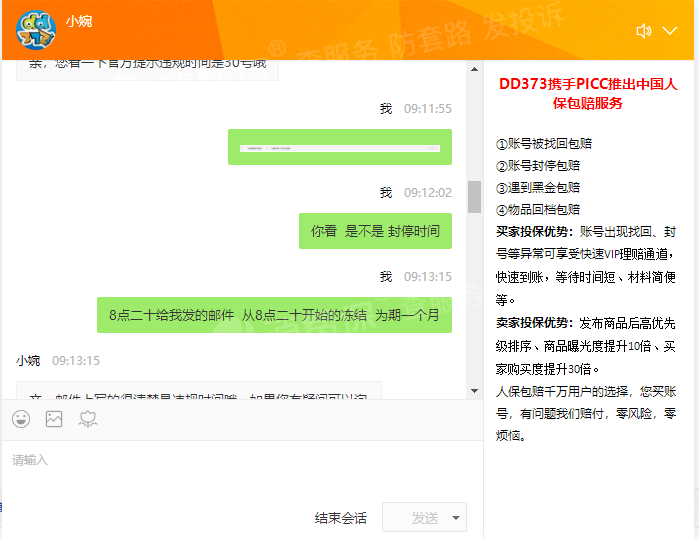Viewport: 699px width, 540px height.
Task: Click 结束会话 to end the chat
Action: (x=341, y=518)
